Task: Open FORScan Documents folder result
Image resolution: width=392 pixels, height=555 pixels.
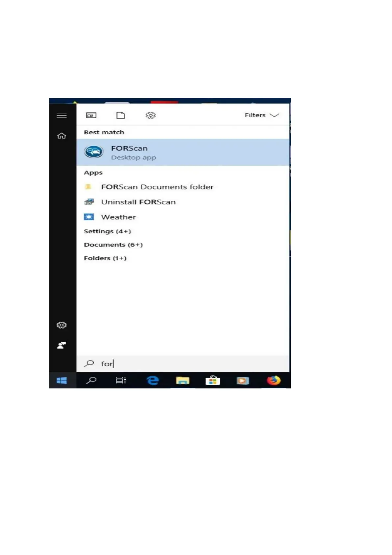Action: tap(183, 187)
